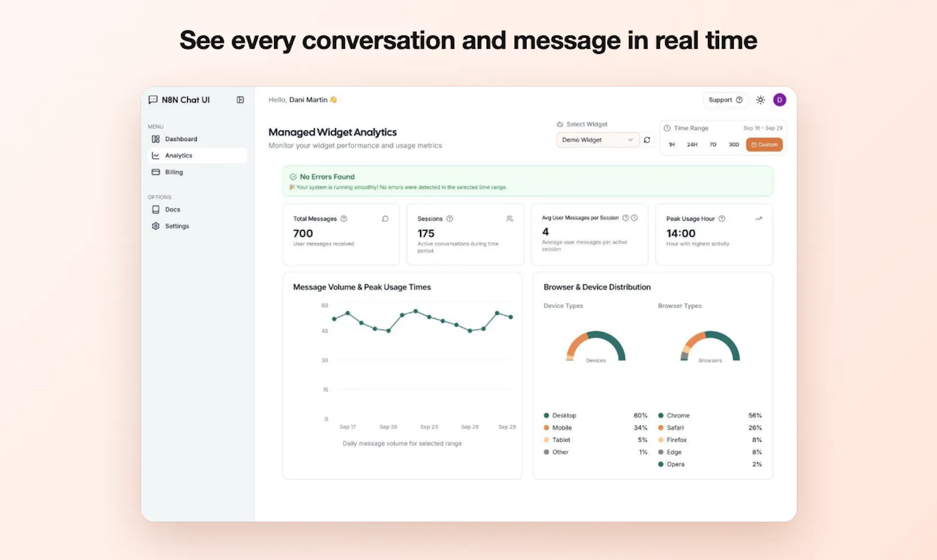Click the Peak Usage Hour help icon
The width and height of the screenshot is (937, 560).
coord(721,219)
